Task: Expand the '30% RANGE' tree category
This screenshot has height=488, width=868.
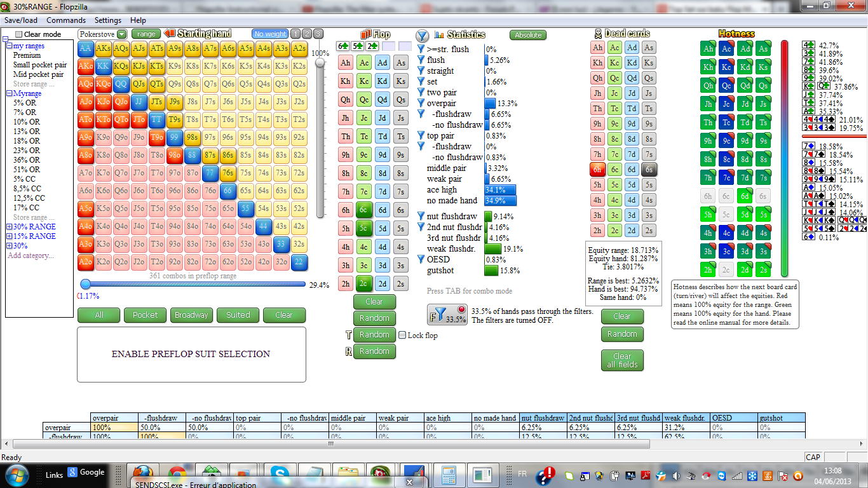Action: [9, 226]
